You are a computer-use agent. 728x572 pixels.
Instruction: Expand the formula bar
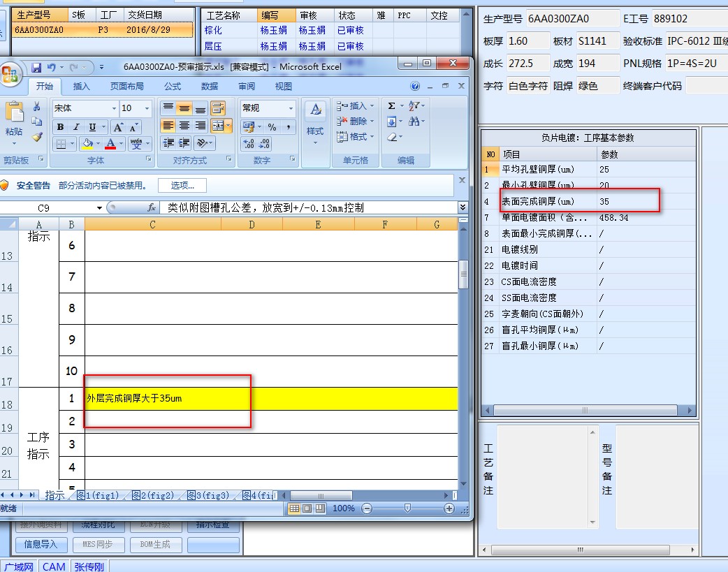tap(463, 207)
